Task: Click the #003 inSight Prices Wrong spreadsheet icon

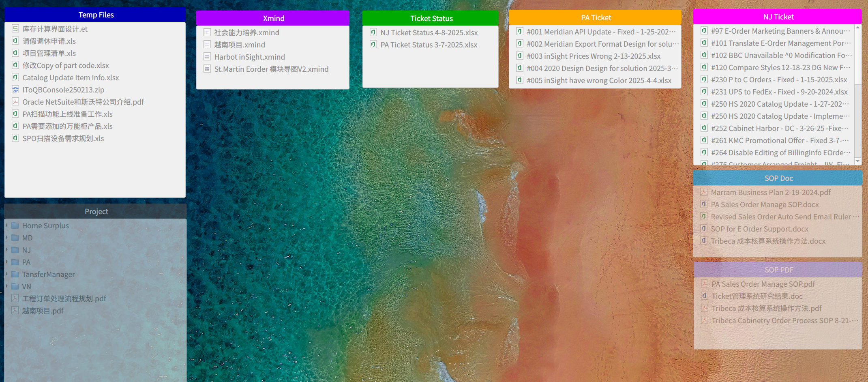Action: (520, 56)
